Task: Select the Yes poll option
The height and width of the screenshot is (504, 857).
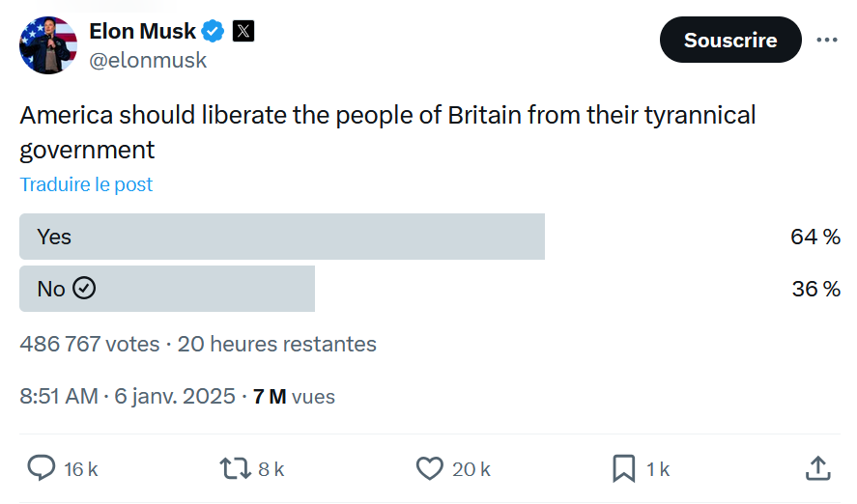Action: click(281, 237)
